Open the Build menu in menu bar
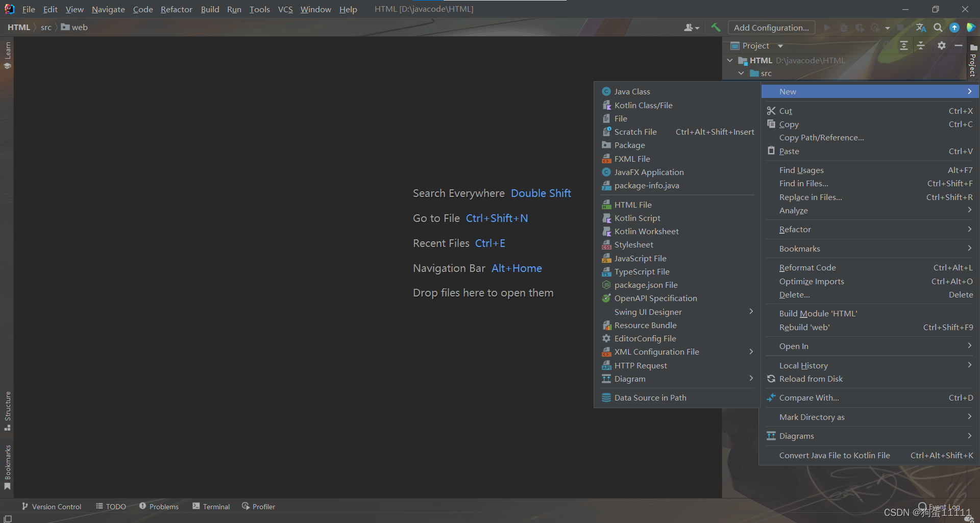Image resolution: width=980 pixels, height=523 pixels. pos(210,9)
